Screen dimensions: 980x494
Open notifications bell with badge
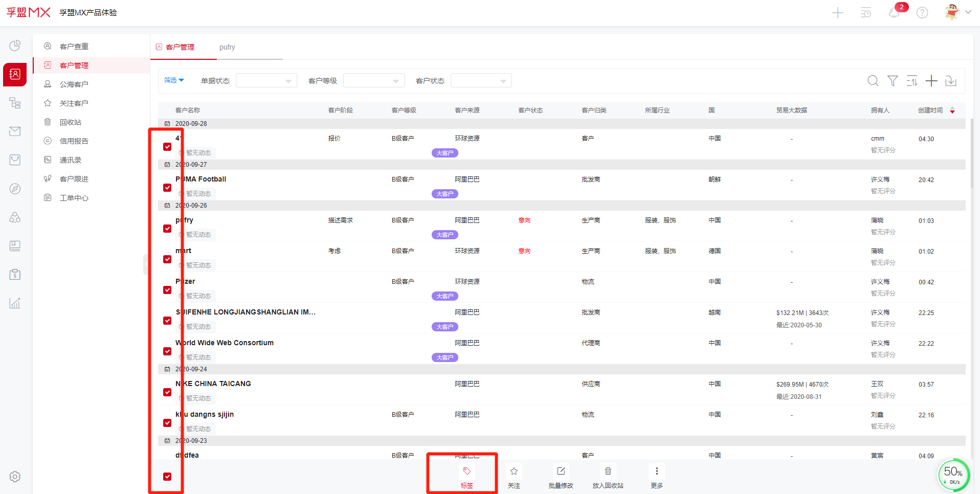[894, 13]
